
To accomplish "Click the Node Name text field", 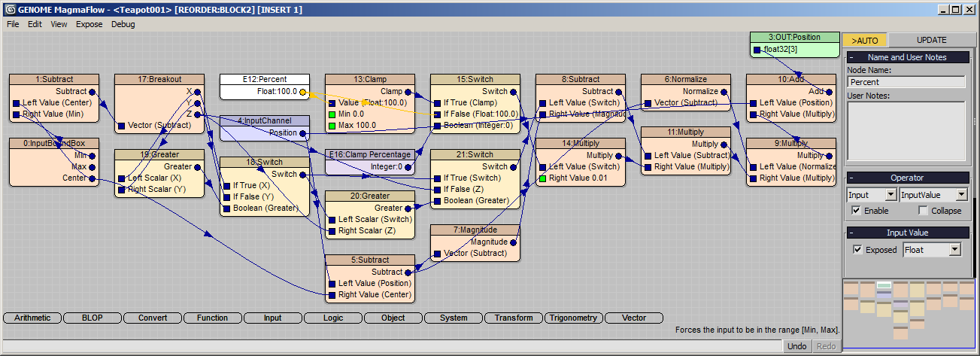I will 906,82.
